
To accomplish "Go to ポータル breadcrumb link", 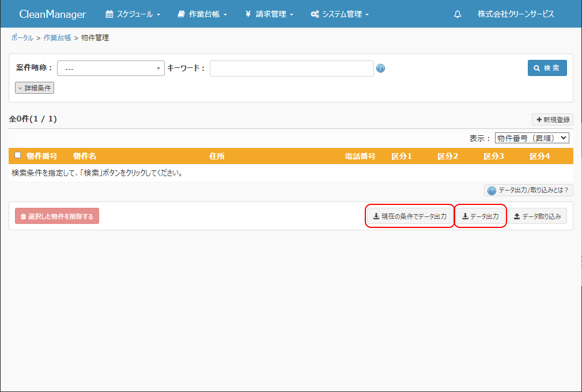I will [x=22, y=38].
